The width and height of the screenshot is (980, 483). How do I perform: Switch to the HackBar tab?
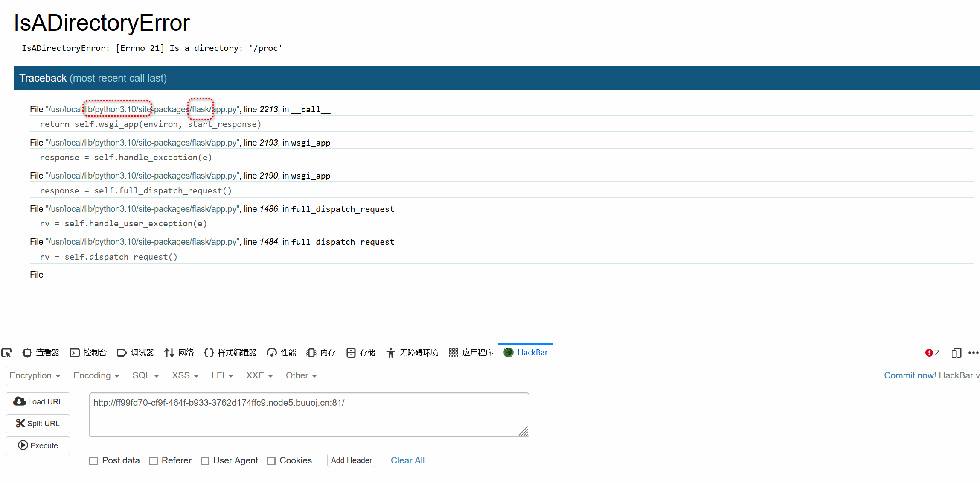pos(526,353)
